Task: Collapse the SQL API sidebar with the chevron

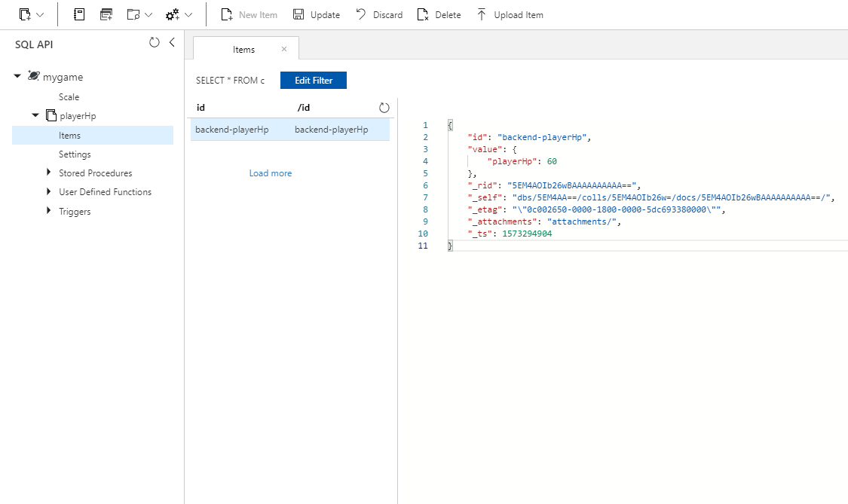Action: (173, 43)
